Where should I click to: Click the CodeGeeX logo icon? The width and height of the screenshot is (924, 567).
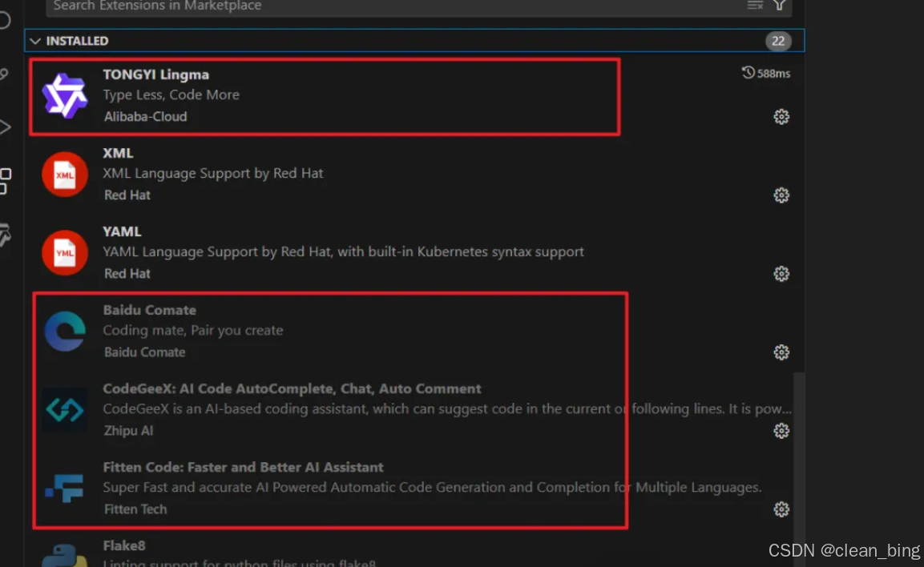coord(65,410)
